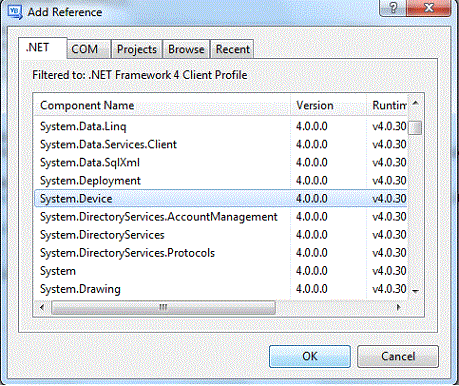This screenshot has width=459, height=386.
Task: Sort by Runtime column header
Action: (x=387, y=105)
